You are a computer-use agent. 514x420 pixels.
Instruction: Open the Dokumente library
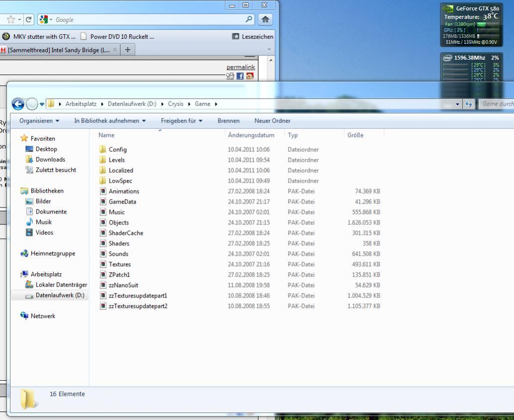point(51,212)
